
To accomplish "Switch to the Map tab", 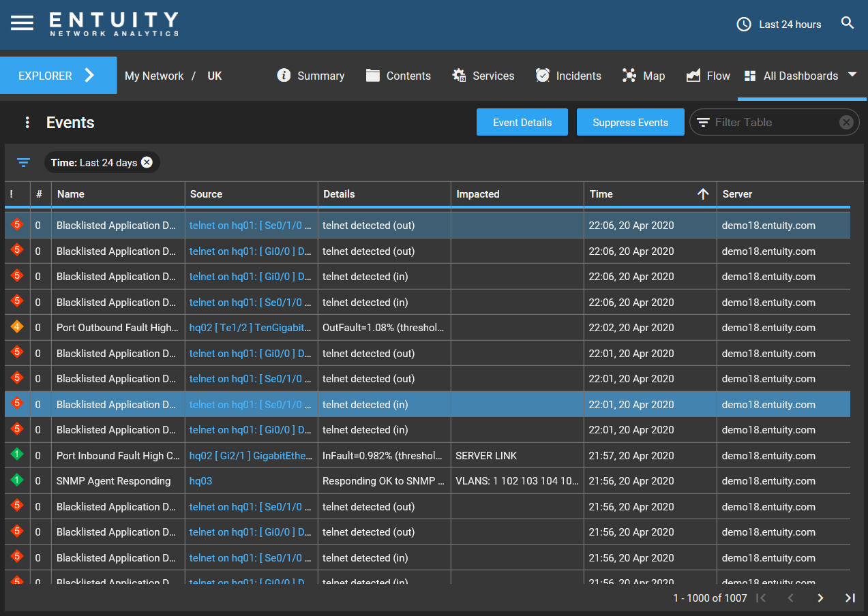I will (x=643, y=76).
